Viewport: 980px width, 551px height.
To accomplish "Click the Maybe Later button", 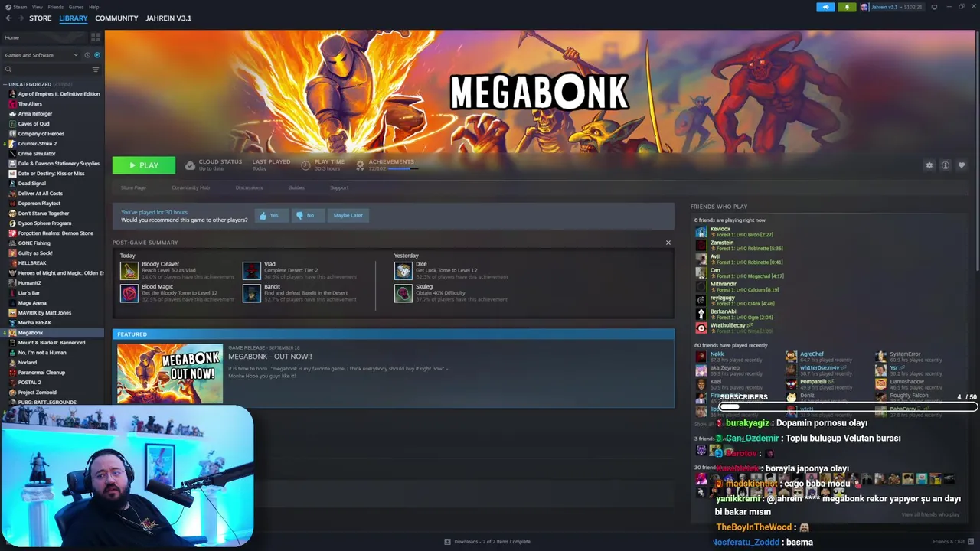I will point(348,216).
